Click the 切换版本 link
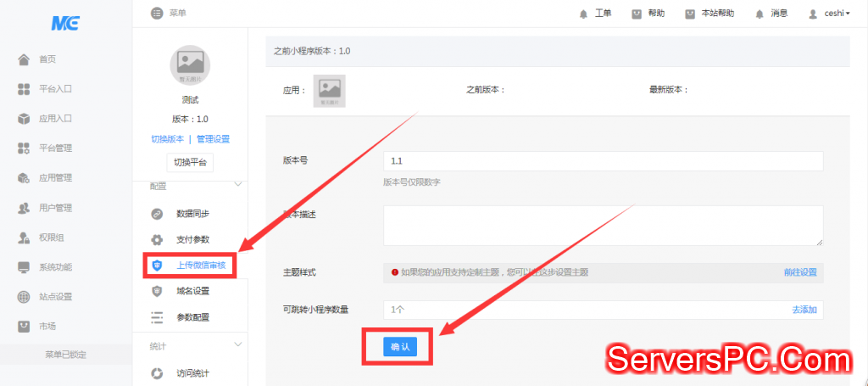 (167, 139)
